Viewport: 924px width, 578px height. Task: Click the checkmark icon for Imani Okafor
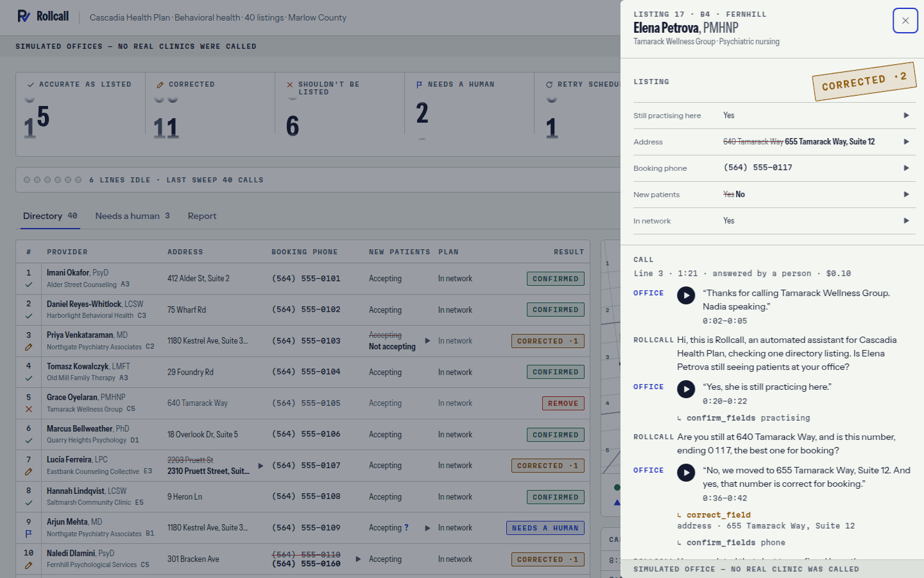click(29, 285)
